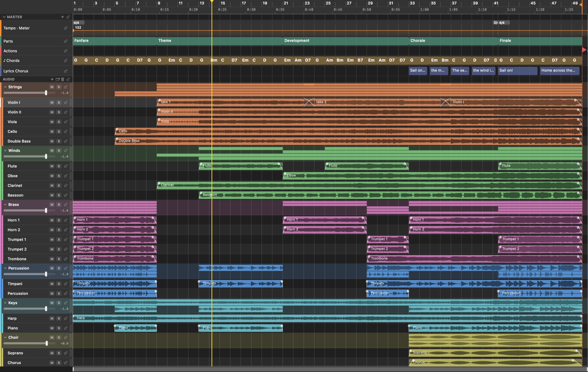Add a new audio track with plus icon
The height and width of the screenshot is (372, 588).
pos(52,79)
